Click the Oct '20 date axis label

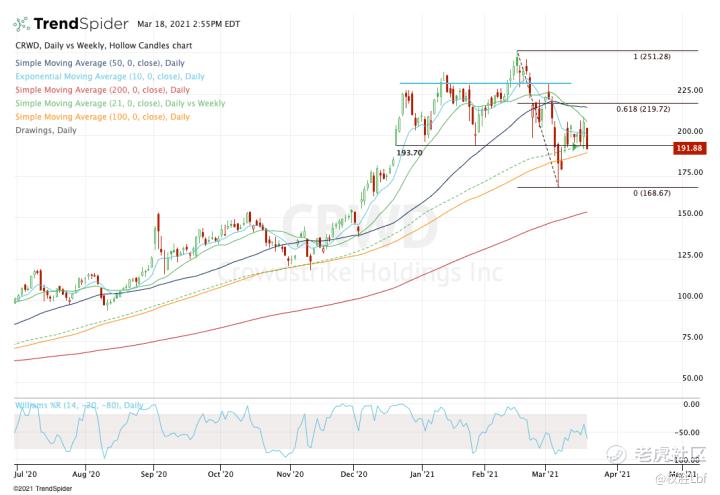(x=220, y=474)
